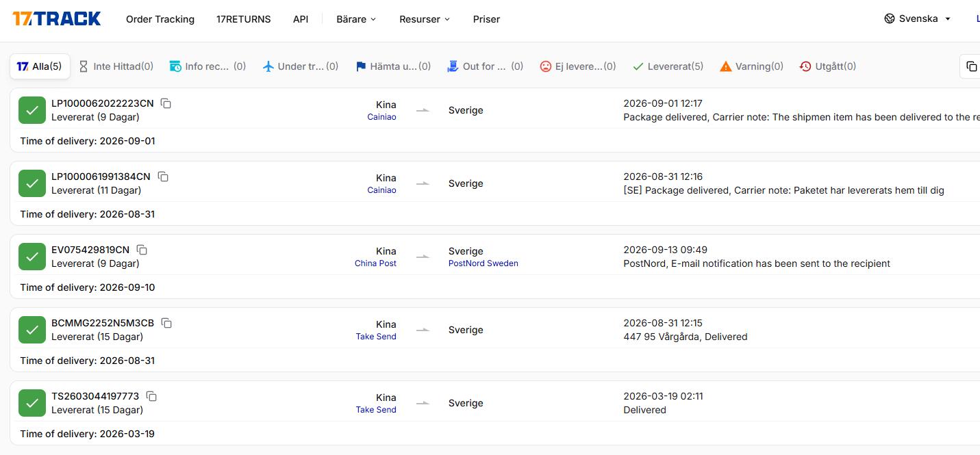Open Cainiao carrier link for LP1000061991384CN
The width and height of the screenshot is (980, 455).
point(381,190)
